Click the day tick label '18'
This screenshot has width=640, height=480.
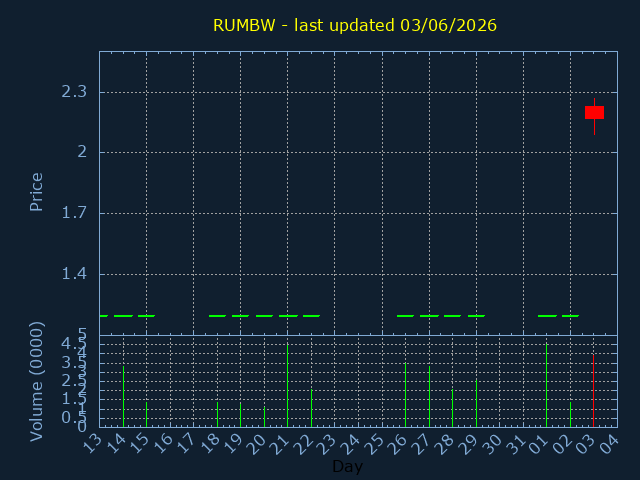[210, 443]
